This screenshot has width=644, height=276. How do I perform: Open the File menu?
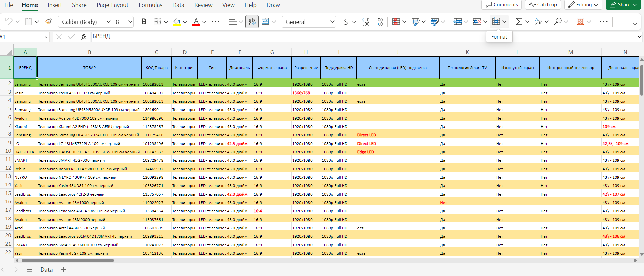(9, 5)
